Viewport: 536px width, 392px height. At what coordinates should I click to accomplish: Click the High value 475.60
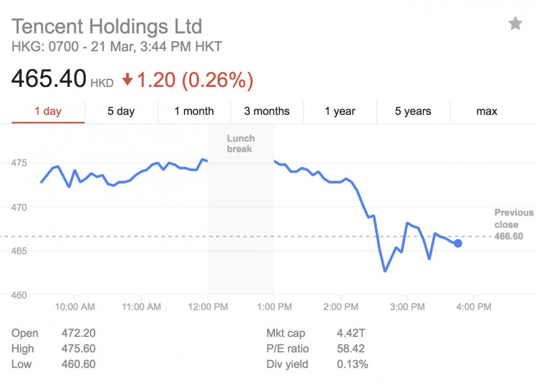coord(78,349)
